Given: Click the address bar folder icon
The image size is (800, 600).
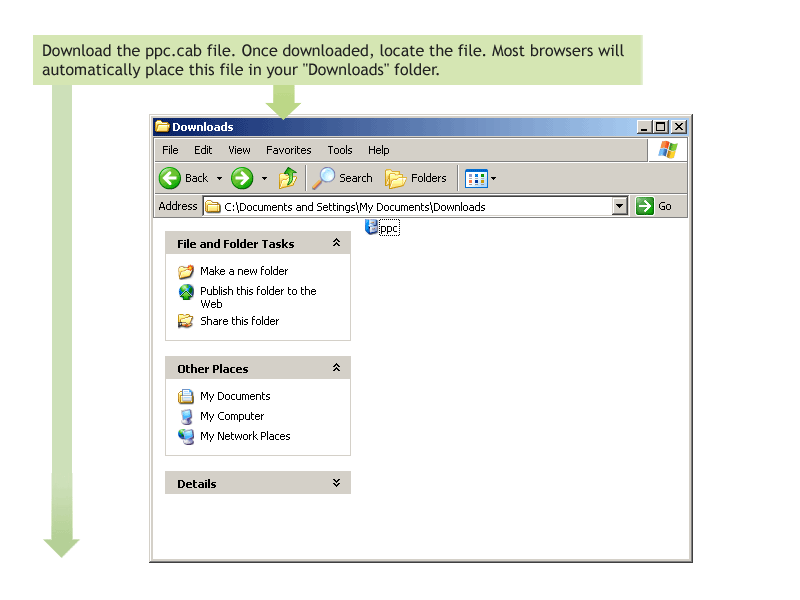Looking at the screenshot, I should [x=213, y=207].
